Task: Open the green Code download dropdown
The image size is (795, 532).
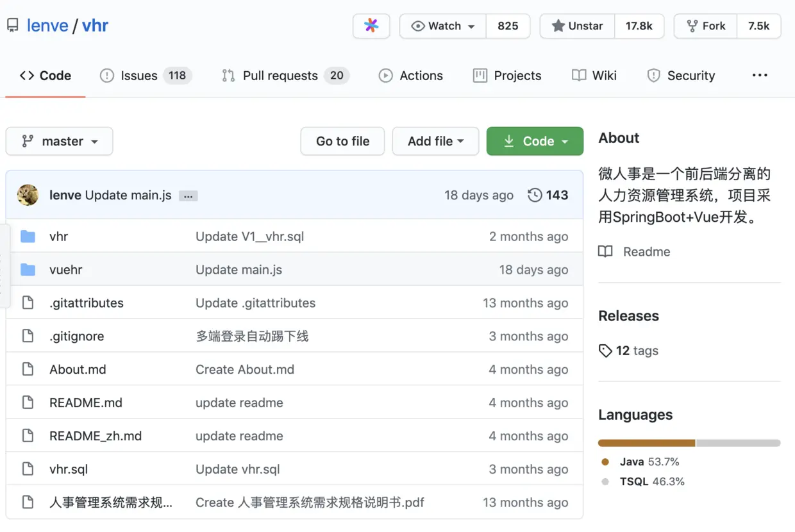Action: click(x=535, y=141)
